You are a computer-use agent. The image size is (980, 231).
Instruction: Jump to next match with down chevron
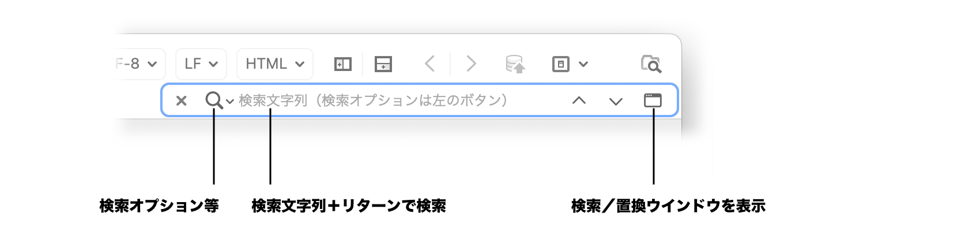tap(616, 102)
